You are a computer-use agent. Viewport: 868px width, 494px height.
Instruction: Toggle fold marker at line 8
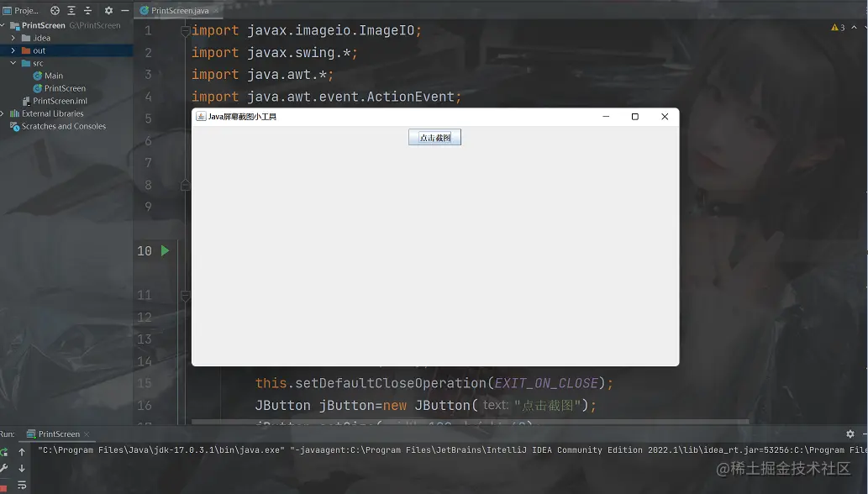pos(186,185)
